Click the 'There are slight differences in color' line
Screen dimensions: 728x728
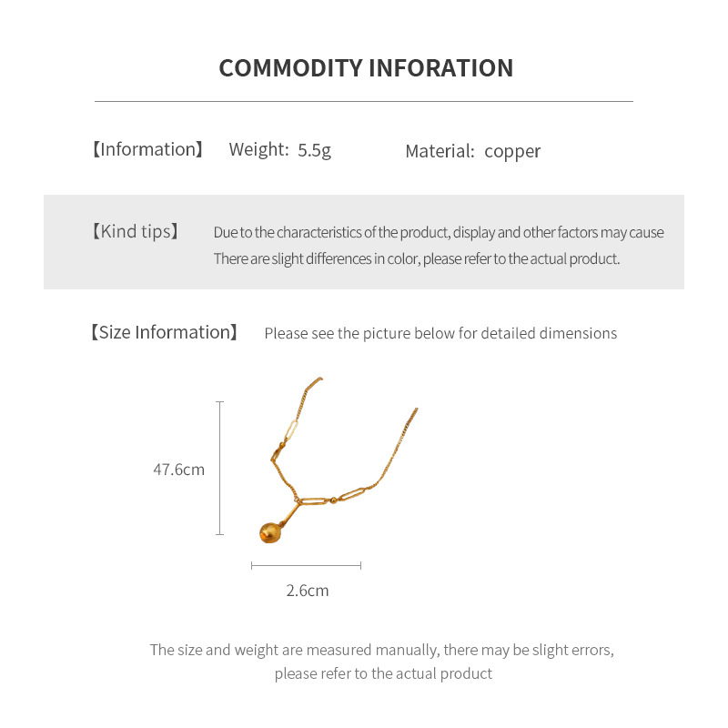[416, 259]
